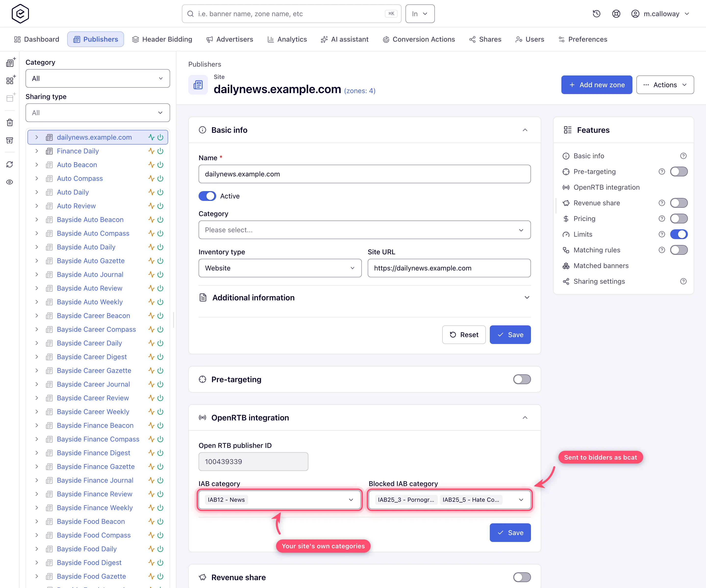706x588 pixels.
Task: Collapse the OpenRTB integration section
Action: (x=525, y=418)
